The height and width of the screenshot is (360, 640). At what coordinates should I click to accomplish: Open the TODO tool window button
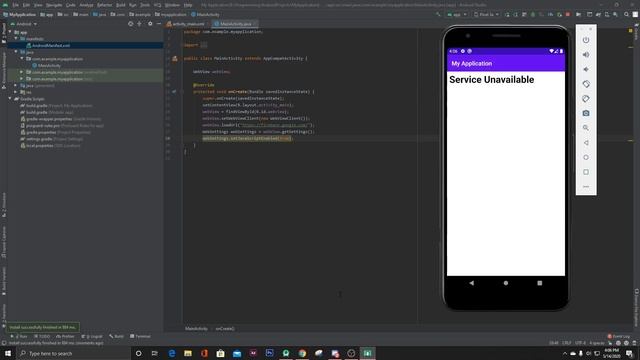click(42, 336)
